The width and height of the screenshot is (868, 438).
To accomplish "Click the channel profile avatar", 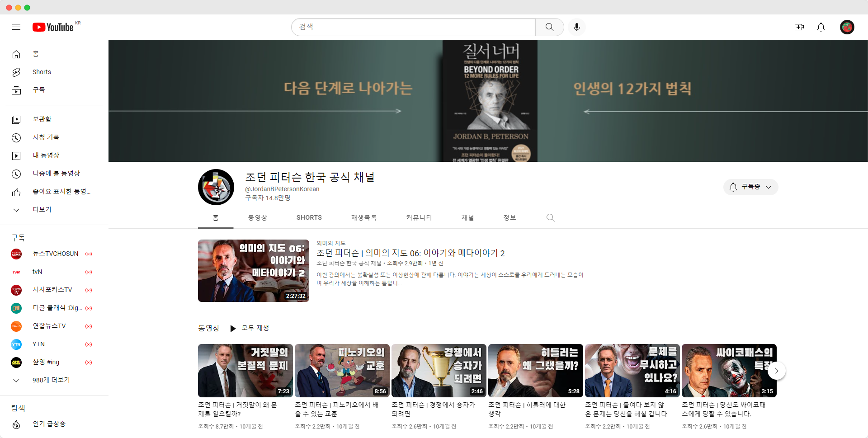I will 216,187.
